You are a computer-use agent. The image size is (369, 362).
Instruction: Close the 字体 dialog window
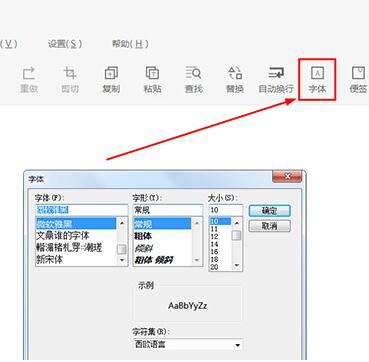[x=287, y=176]
